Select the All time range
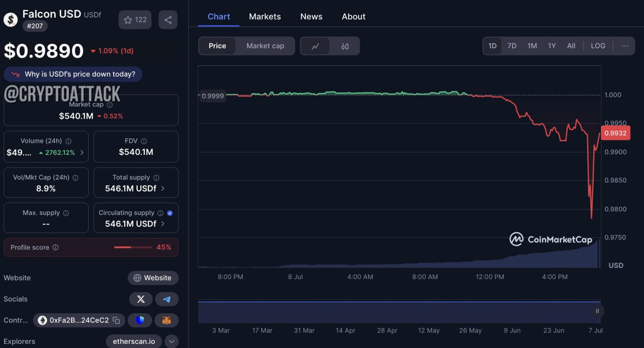This screenshot has height=348, width=644. [571, 46]
